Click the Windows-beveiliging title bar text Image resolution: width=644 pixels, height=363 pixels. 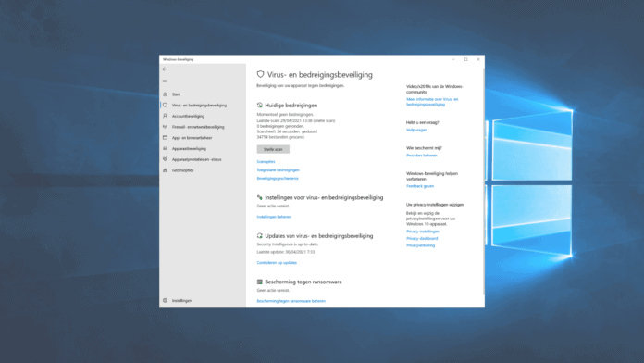(179, 59)
